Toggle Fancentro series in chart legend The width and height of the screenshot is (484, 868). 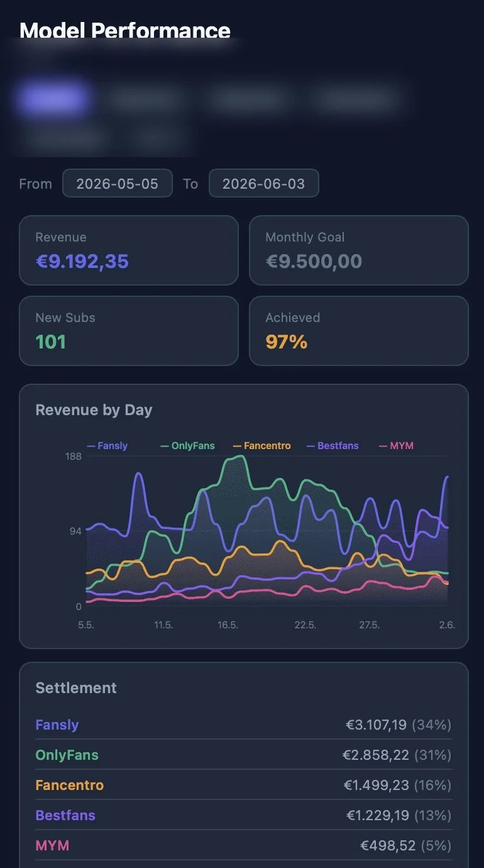(261, 446)
